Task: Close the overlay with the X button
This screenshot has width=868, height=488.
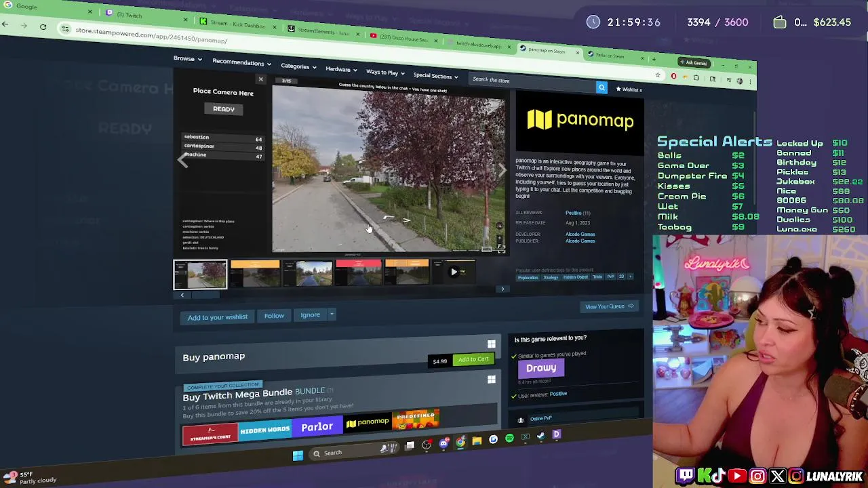Action: (x=260, y=79)
